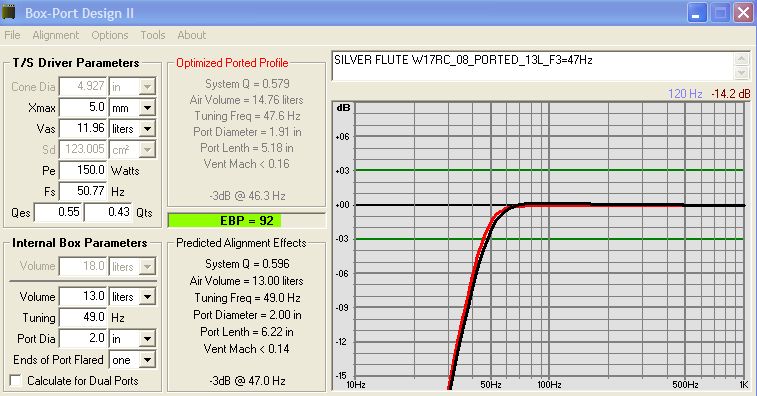This screenshot has width=757, height=396.
Task: Click the Qes value field 0.55
Action: pyautogui.click(x=58, y=212)
